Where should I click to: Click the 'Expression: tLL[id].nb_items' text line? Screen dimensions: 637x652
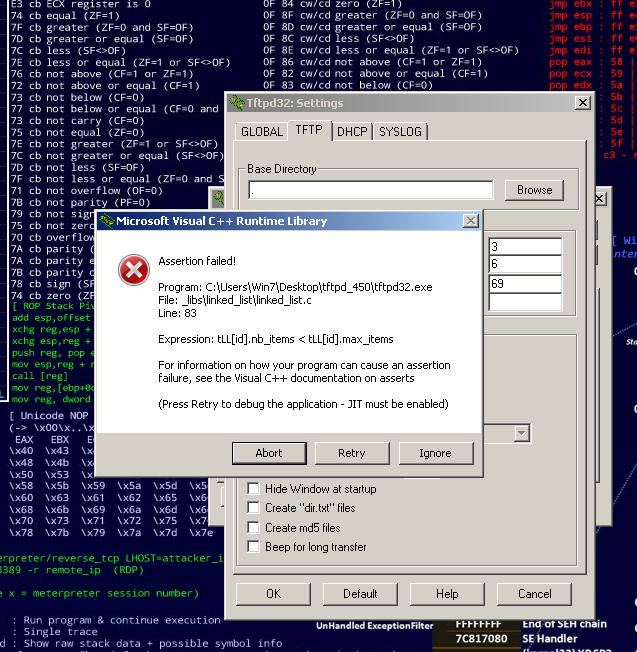276,339
